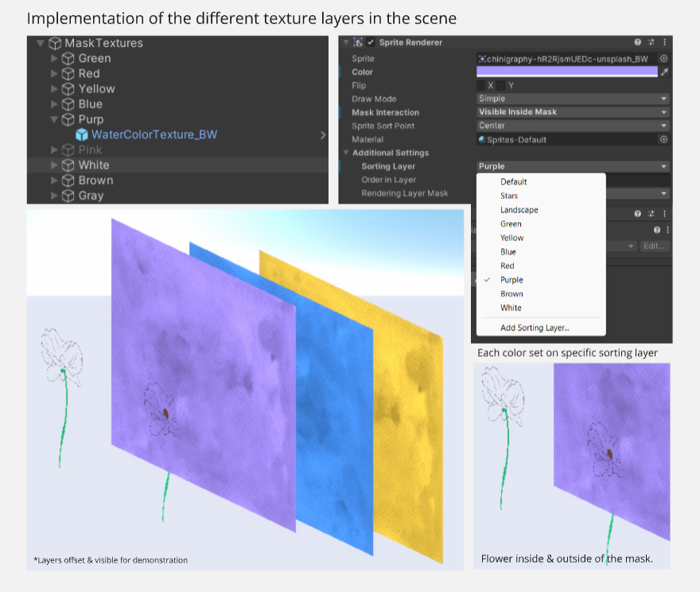700x592 pixels.
Task: Collapse the Purp object in hierarchy
Action: tap(54, 119)
